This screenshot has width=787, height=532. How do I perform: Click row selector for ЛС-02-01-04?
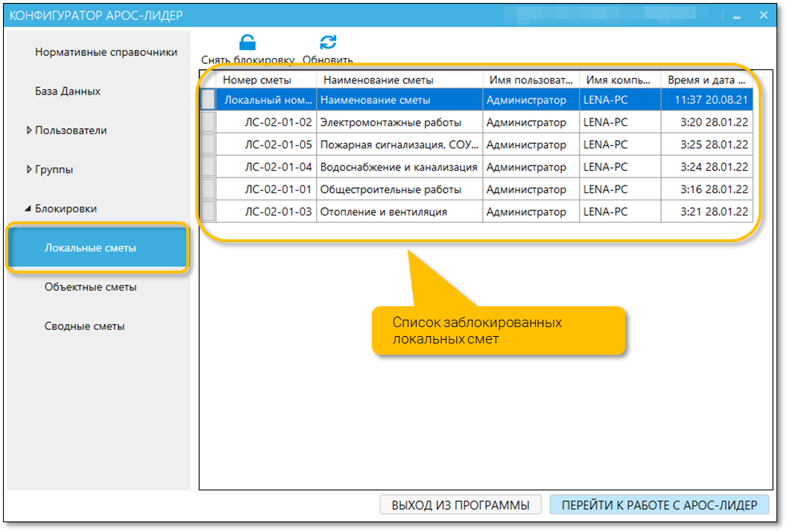click(208, 167)
